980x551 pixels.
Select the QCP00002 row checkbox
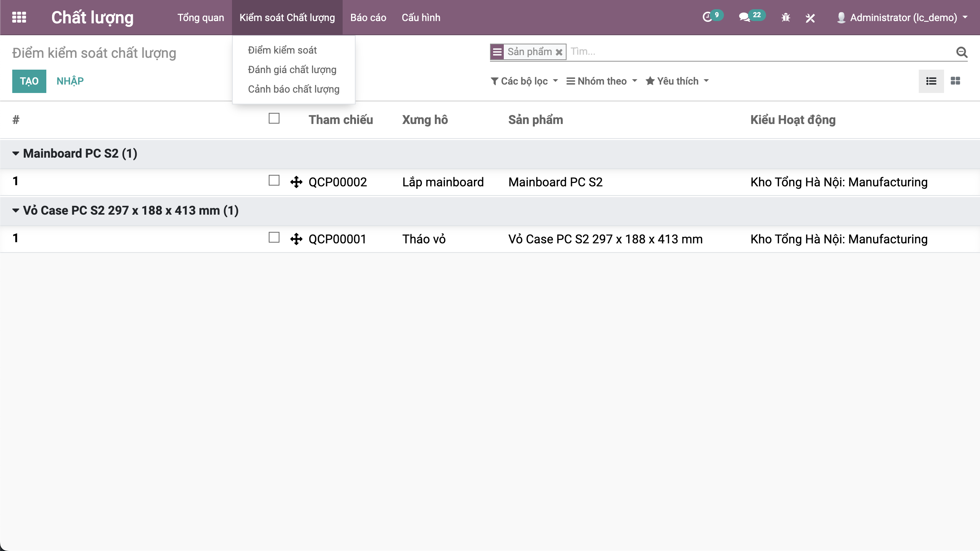click(x=274, y=181)
